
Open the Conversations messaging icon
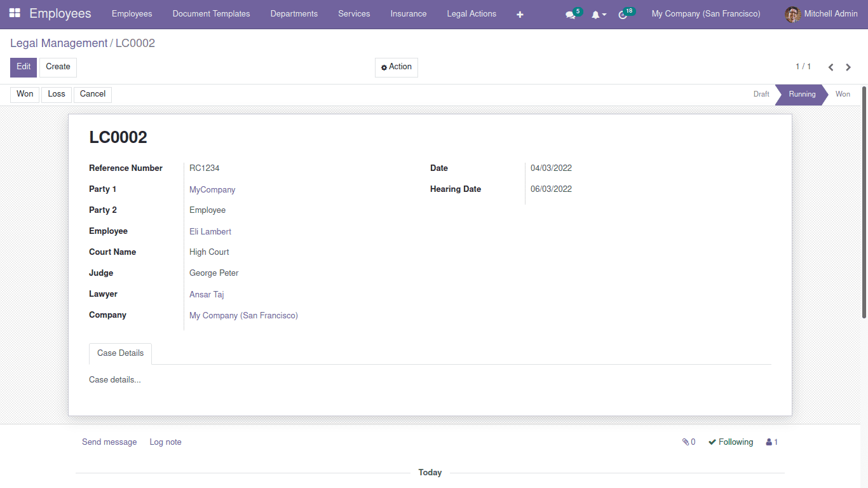(570, 14)
